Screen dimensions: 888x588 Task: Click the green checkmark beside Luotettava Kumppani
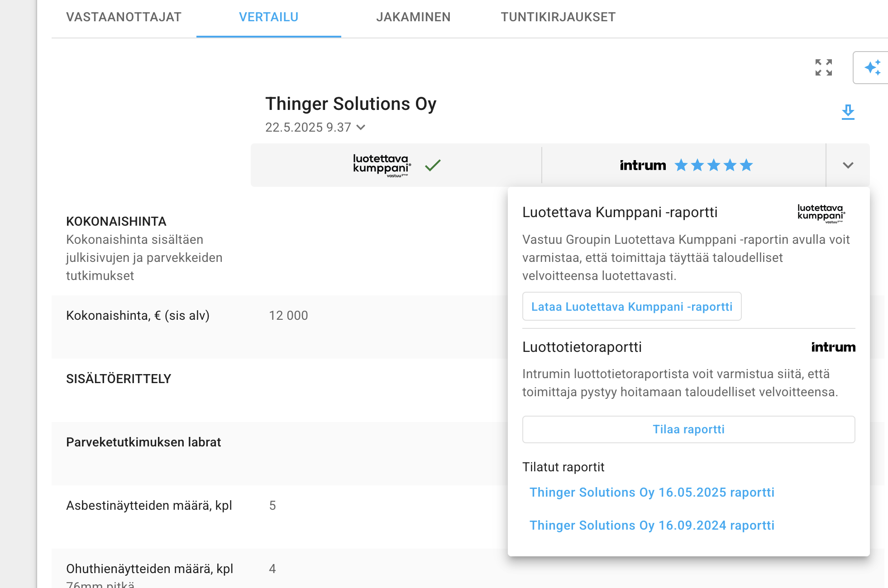tap(433, 166)
